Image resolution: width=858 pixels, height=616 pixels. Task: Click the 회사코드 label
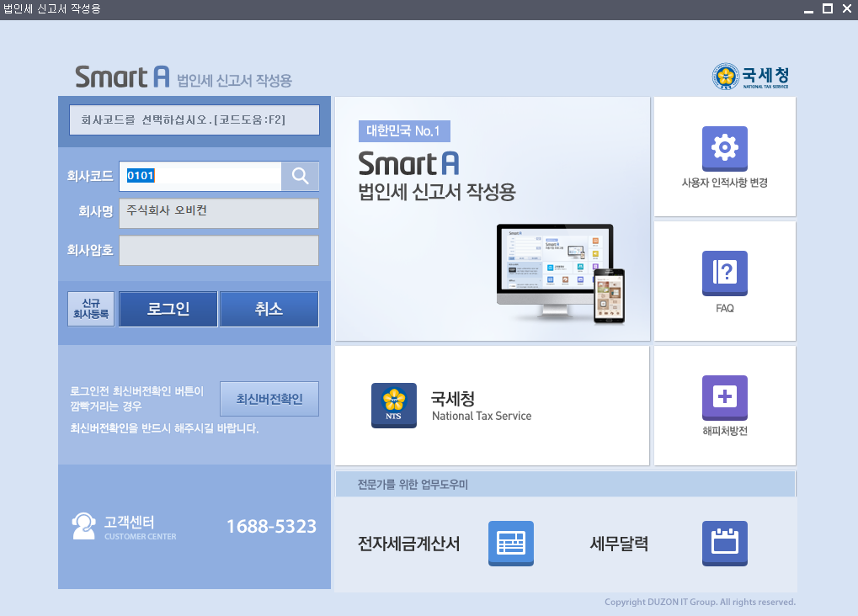click(90, 176)
